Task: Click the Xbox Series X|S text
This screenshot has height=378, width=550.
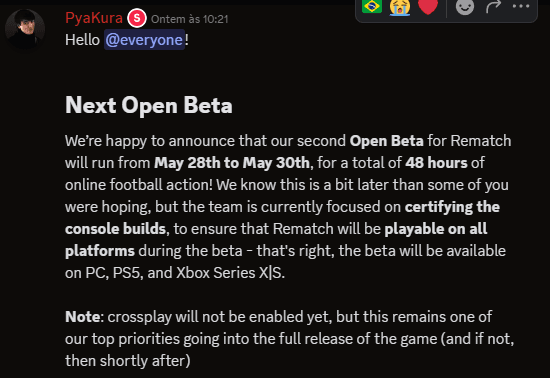Action: 230,273
